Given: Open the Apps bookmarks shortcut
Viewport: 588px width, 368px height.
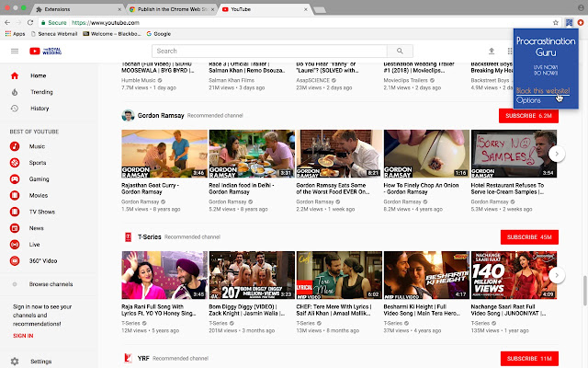Looking at the screenshot, I should [x=15, y=34].
